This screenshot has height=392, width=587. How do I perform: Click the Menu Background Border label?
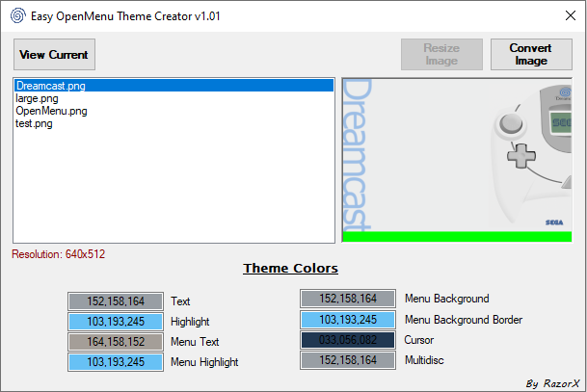464,320
